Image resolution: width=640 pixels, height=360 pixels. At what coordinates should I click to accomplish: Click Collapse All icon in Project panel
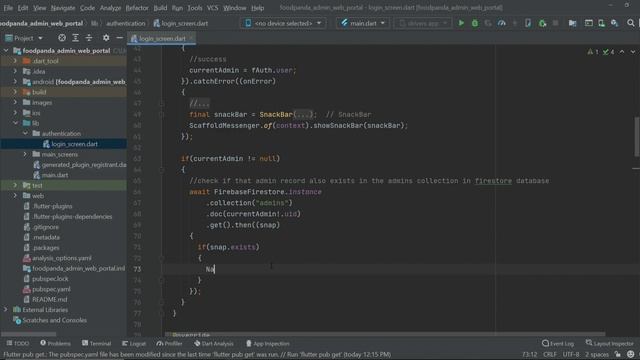89,38
